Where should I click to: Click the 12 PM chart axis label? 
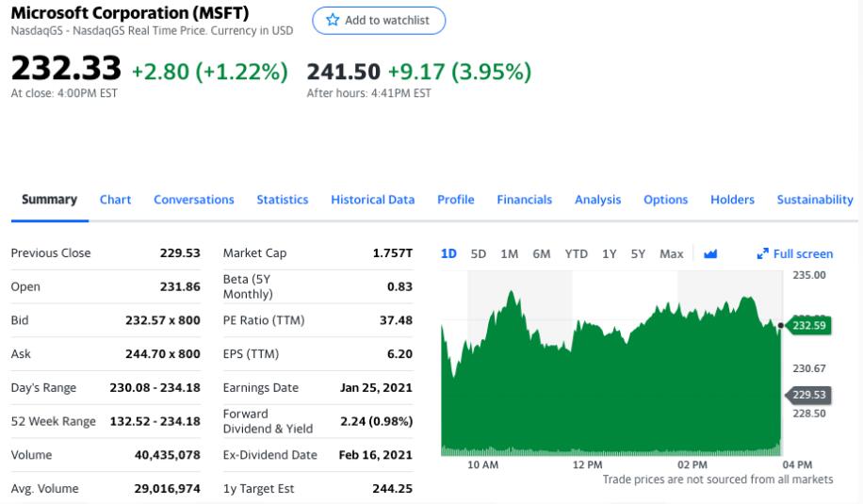click(x=587, y=464)
